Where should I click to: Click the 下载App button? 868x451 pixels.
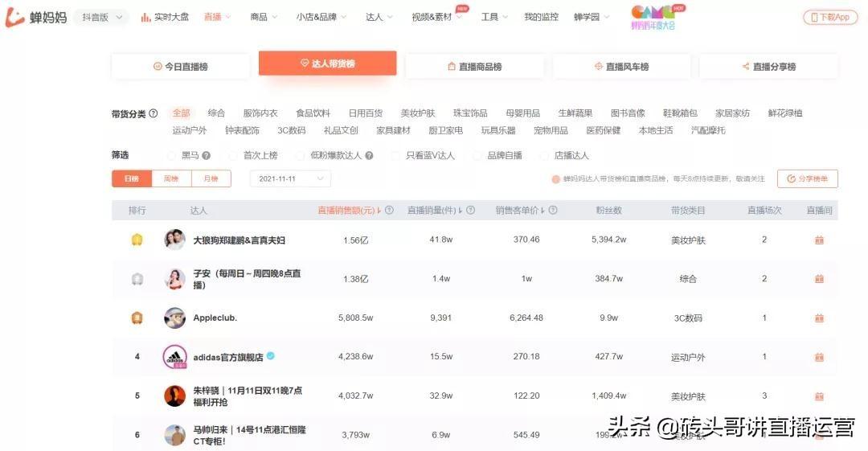click(x=830, y=17)
